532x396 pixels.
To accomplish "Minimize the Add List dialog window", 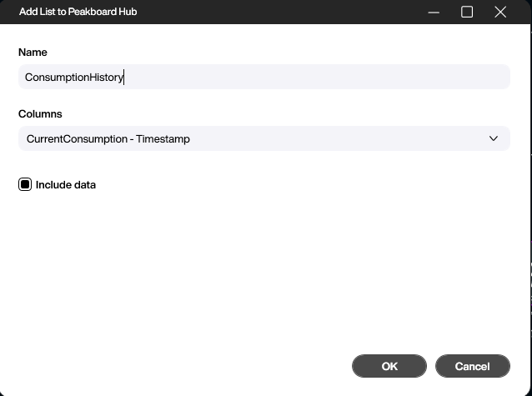I will click(x=434, y=13).
